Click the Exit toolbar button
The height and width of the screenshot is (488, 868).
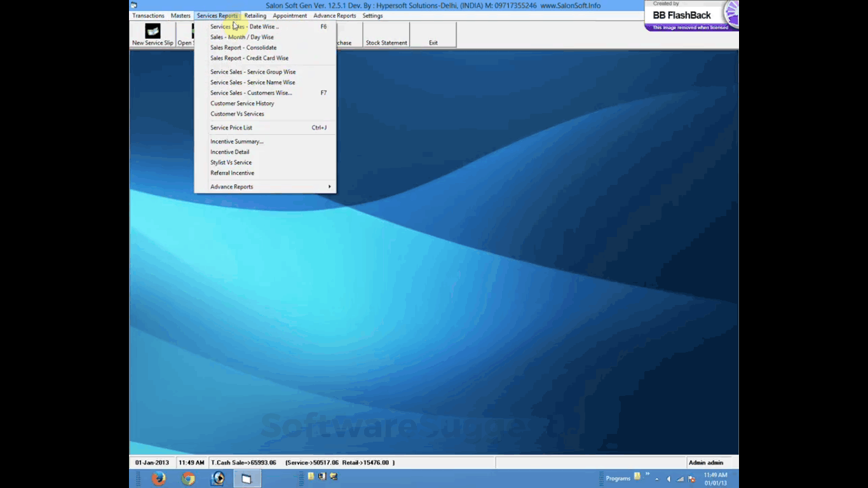pos(433,35)
